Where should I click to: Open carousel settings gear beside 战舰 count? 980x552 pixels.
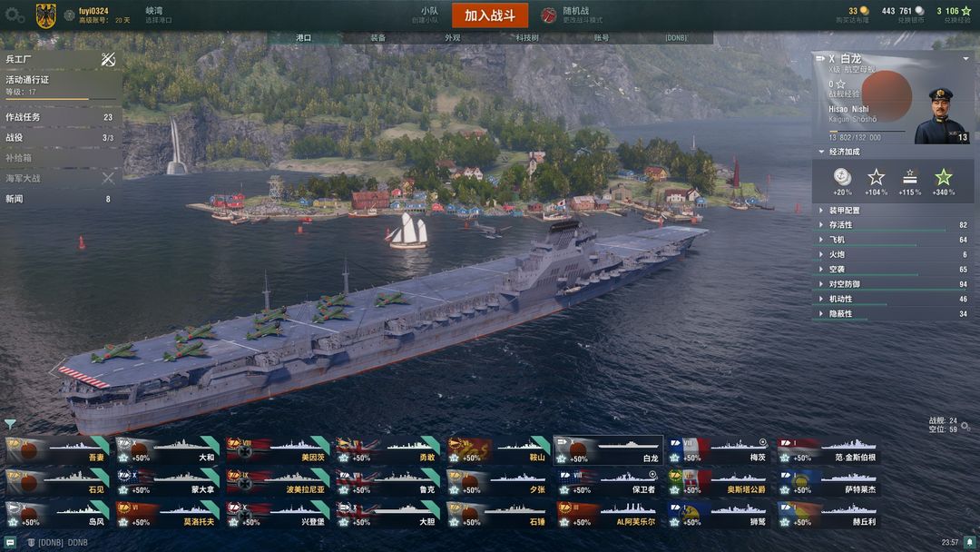[965, 426]
